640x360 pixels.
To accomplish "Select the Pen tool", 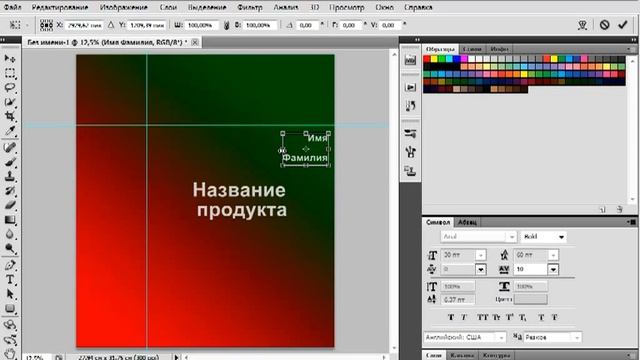I will pyautogui.click(x=10, y=265).
